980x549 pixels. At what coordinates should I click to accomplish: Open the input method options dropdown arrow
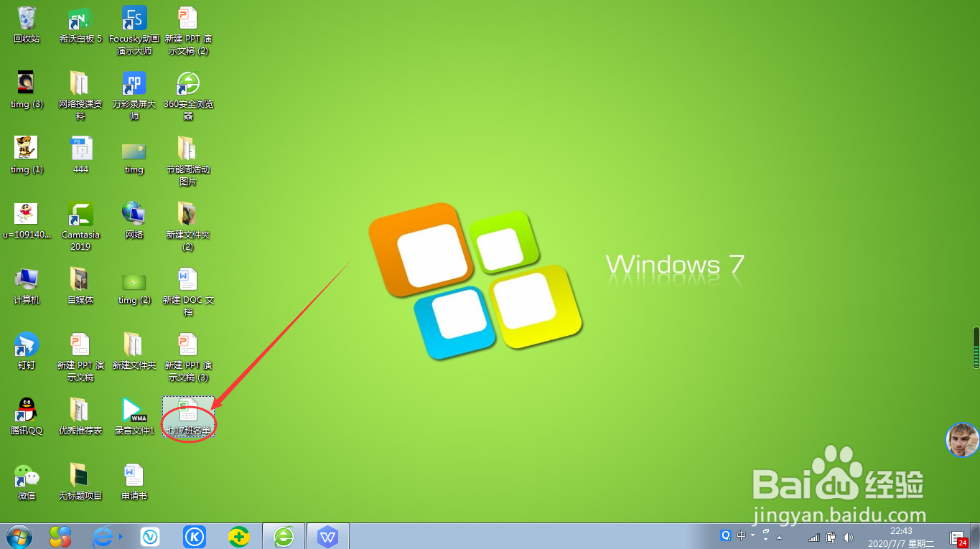pyautogui.click(x=752, y=535)
